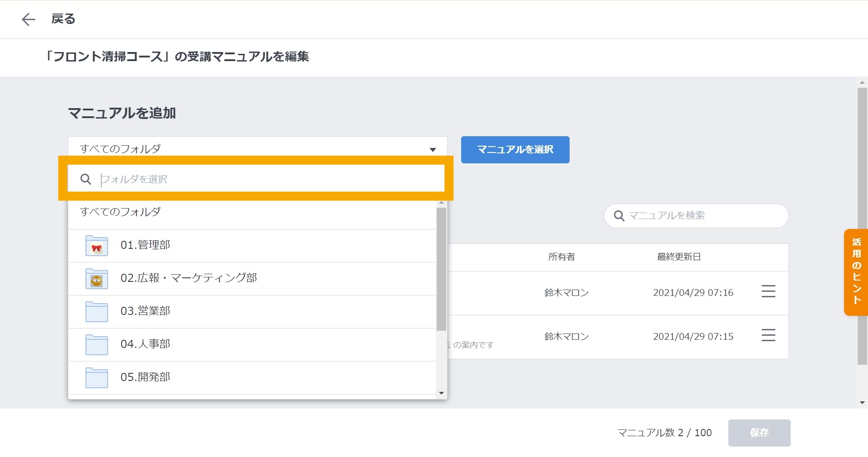868x457 pixels.
Task: Click the フロント清掃コース page title
Action: point(176,57)
